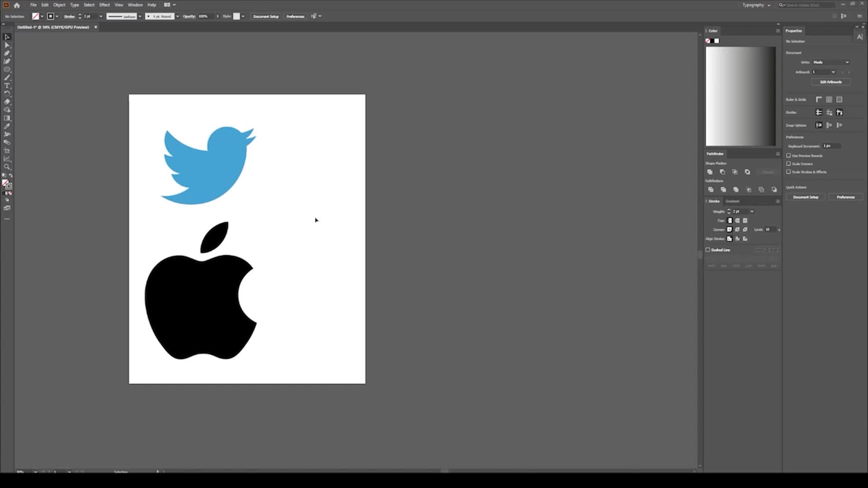Select Round Join corner in Stroke panel
Image resolution: width=868 pixels, height=488 pixels.
click(x=737, y=230)
